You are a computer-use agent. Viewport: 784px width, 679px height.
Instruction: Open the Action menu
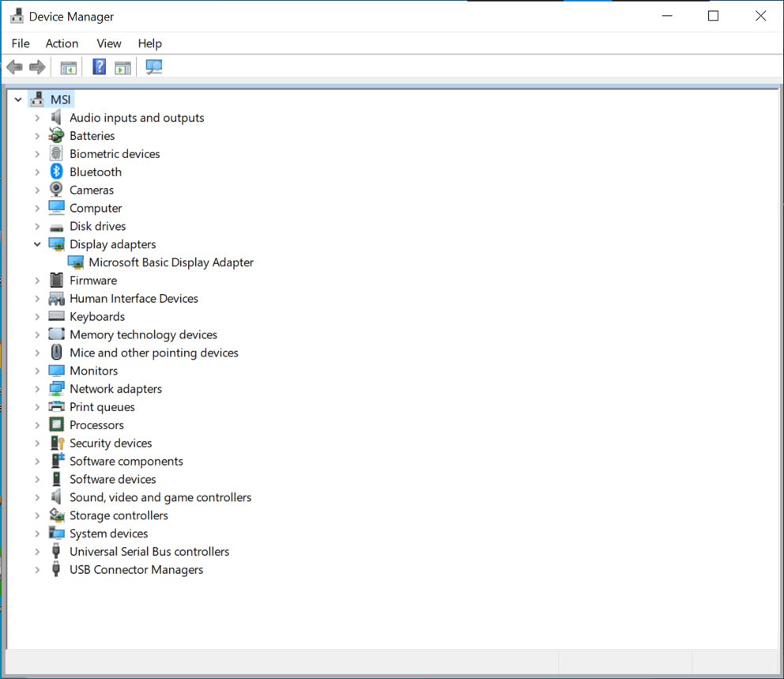[62, 43]
